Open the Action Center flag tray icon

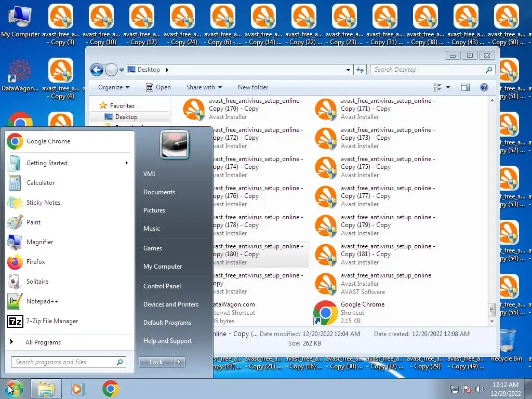467,389
